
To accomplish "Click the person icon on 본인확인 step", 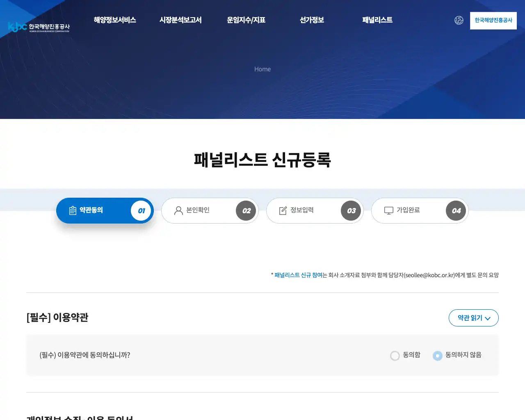I will click(178, 210).
